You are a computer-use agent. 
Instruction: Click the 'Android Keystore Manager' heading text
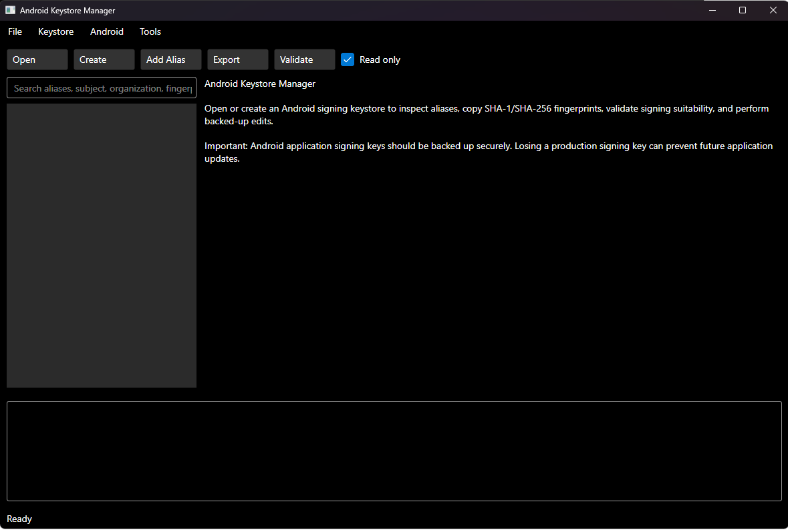260,84
